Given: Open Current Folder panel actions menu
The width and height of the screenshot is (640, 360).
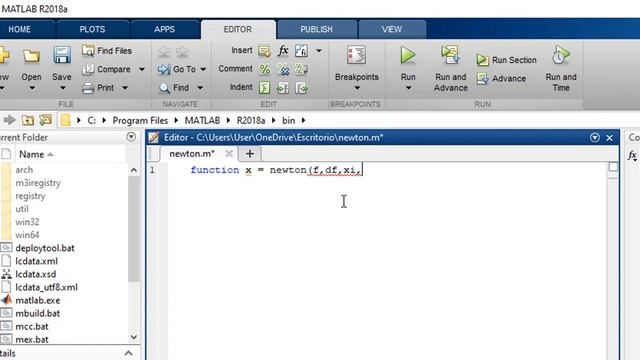Looking at the screenshot, I should 131,137.
